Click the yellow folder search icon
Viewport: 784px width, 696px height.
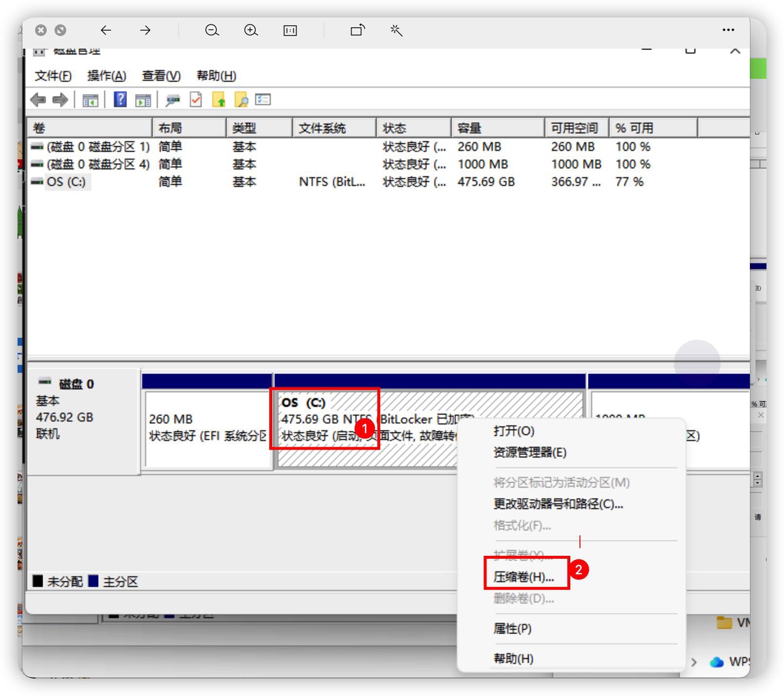241,100
